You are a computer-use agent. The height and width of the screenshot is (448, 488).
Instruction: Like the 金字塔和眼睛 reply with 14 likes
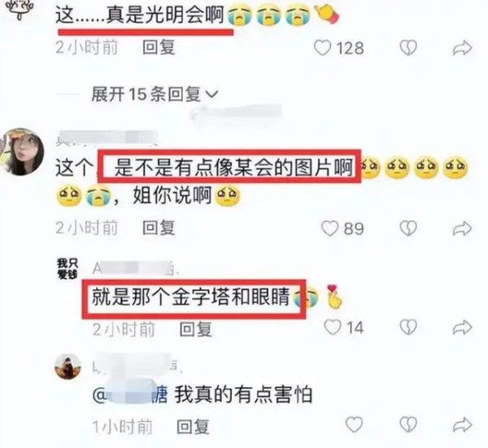(x=333, y=328)
